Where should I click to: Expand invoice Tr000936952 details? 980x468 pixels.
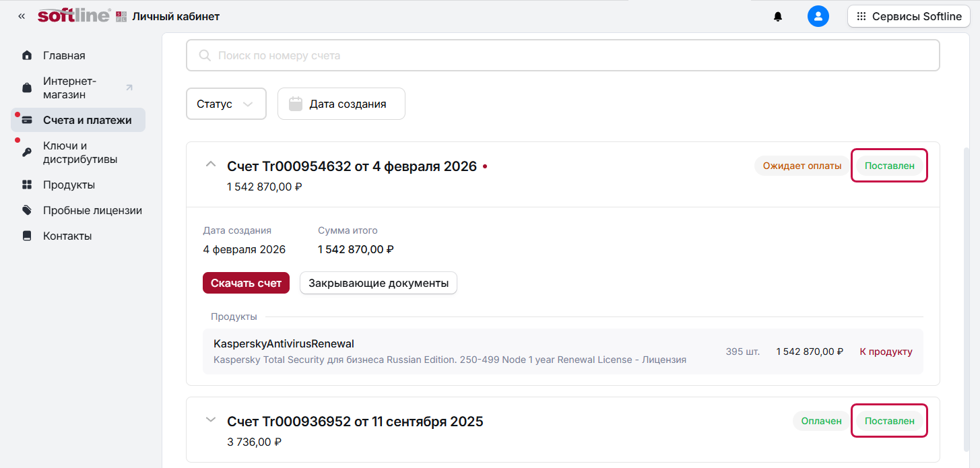point(211,420)
